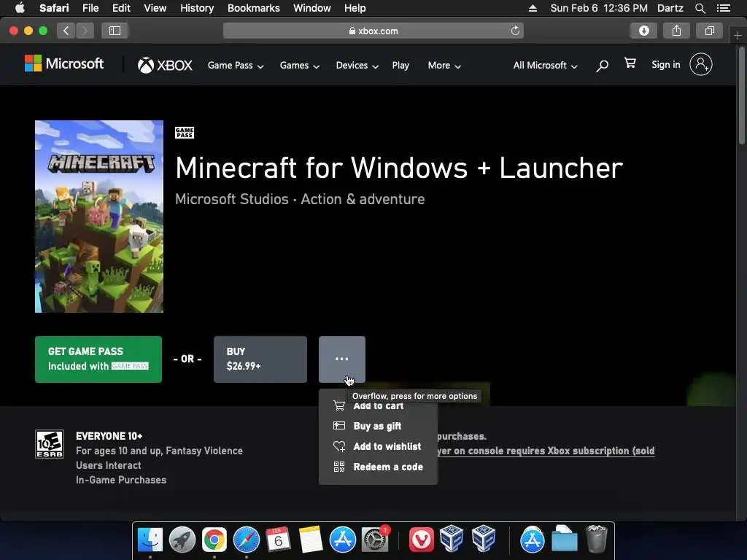Click the date and time in menu bar
Screen dimensions: 747x560
[599, 8]
